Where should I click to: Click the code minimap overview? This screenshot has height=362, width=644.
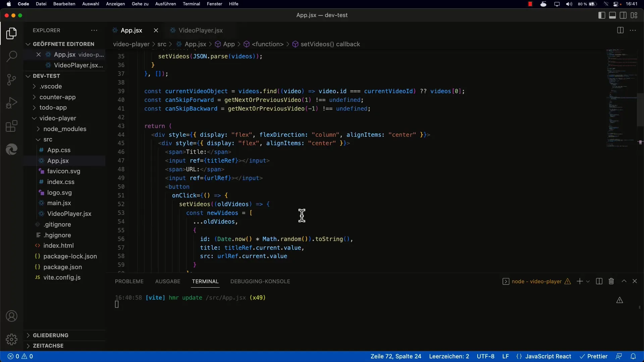621,98
